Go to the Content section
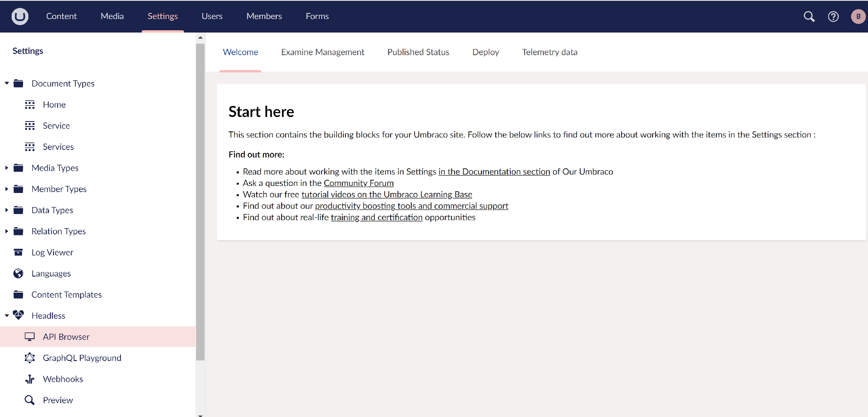Image resolution: width=868 pixels, height=417 pixels. (61, 16)
